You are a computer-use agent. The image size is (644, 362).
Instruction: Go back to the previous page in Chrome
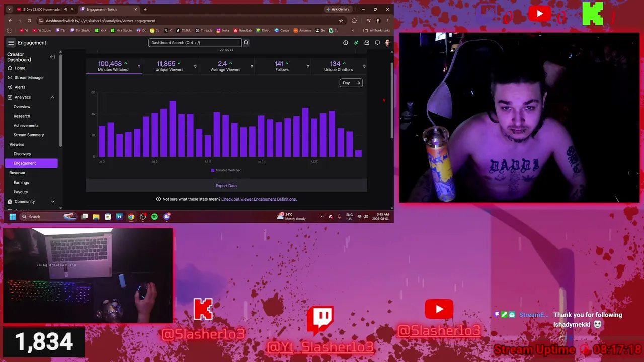10,21
